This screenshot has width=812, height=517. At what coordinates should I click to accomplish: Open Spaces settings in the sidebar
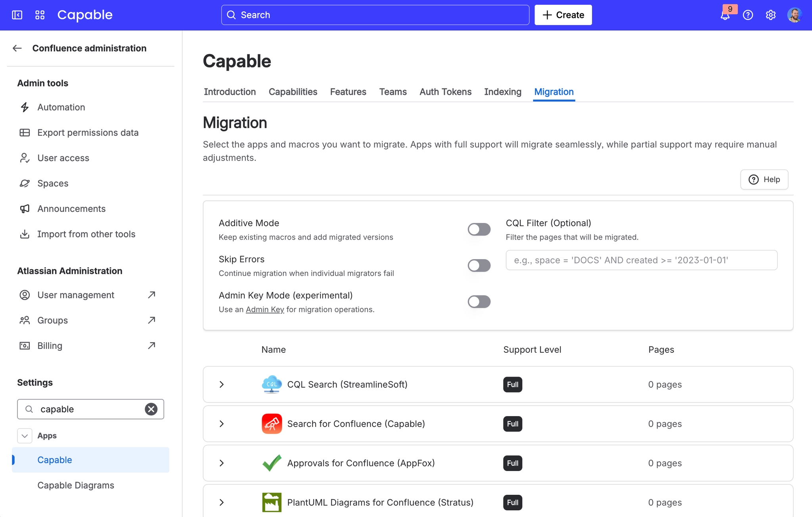tap(53, 183)
